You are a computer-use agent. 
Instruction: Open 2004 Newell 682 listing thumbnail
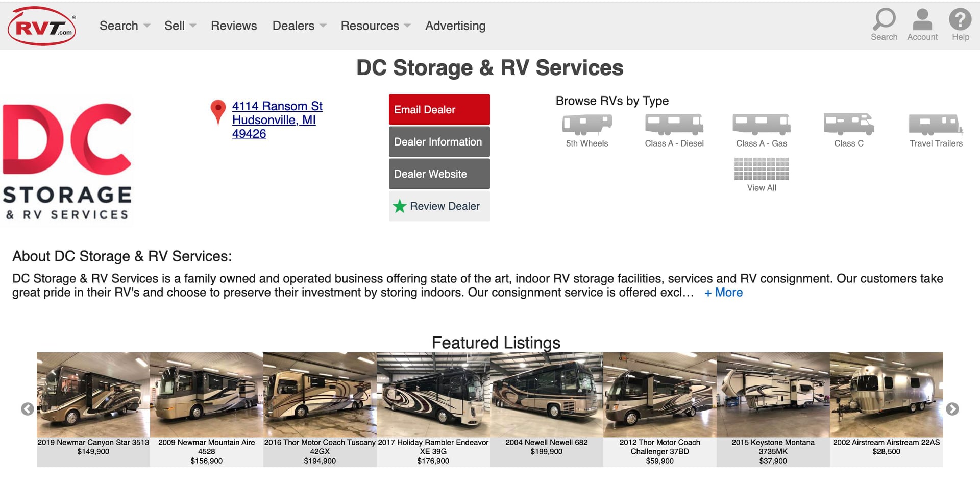547,395
